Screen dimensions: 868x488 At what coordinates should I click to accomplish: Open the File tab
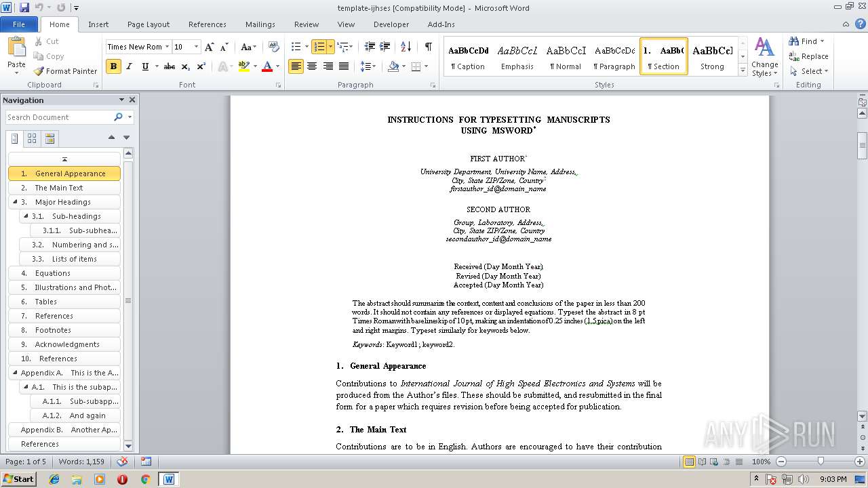pos(19,24)
